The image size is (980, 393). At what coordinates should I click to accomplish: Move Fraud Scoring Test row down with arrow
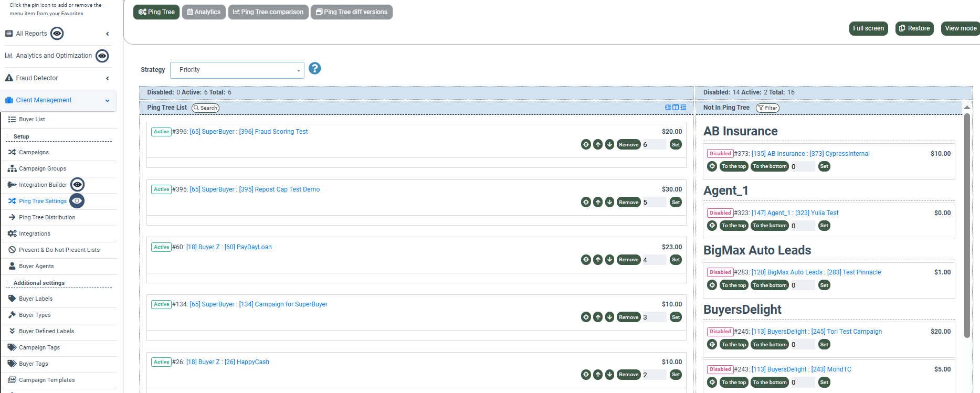(609, 144)
